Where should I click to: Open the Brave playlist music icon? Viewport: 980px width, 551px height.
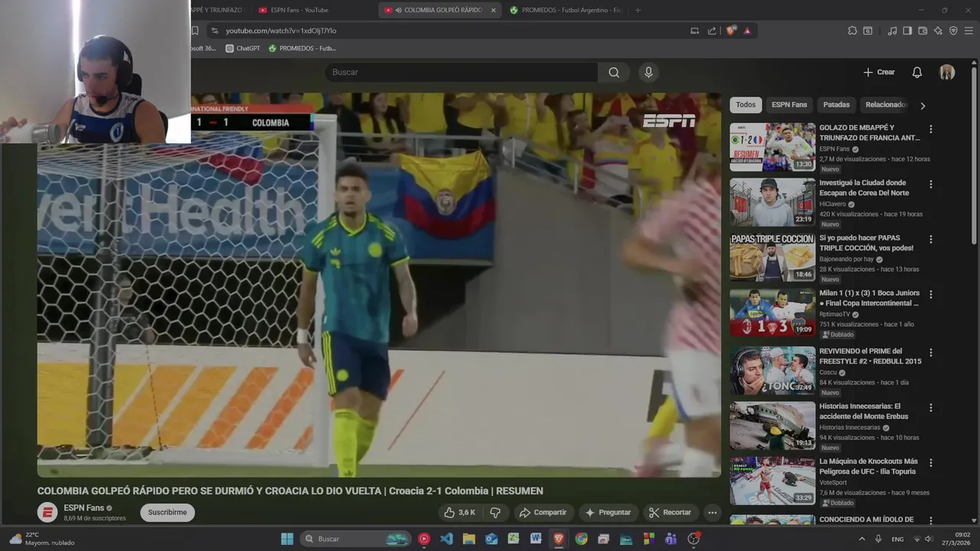[892, 31]
